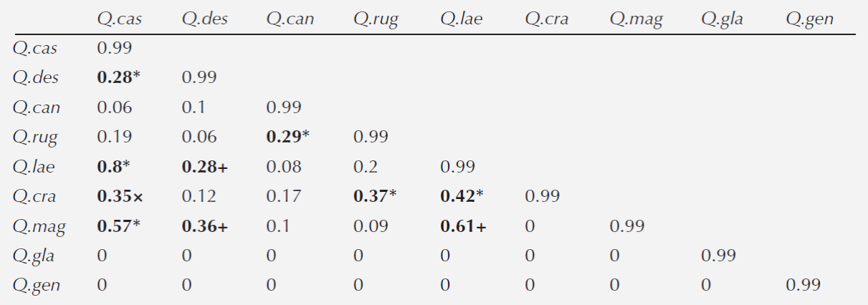The width and height of the screenshot is (868, 305).
Task: Click the bold 0.29* value
Action: coord(288,137)
